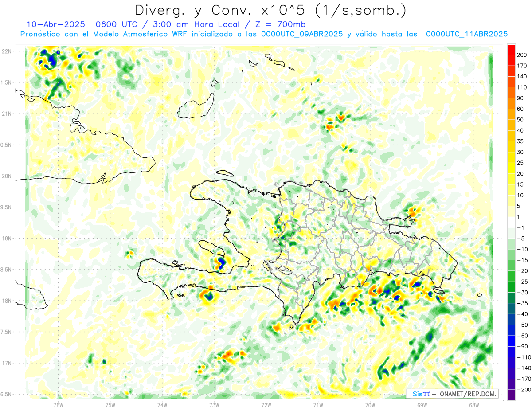Click the "-10" value on the color scale
This screenshot has height=411, width=532.
coord(522,249)
